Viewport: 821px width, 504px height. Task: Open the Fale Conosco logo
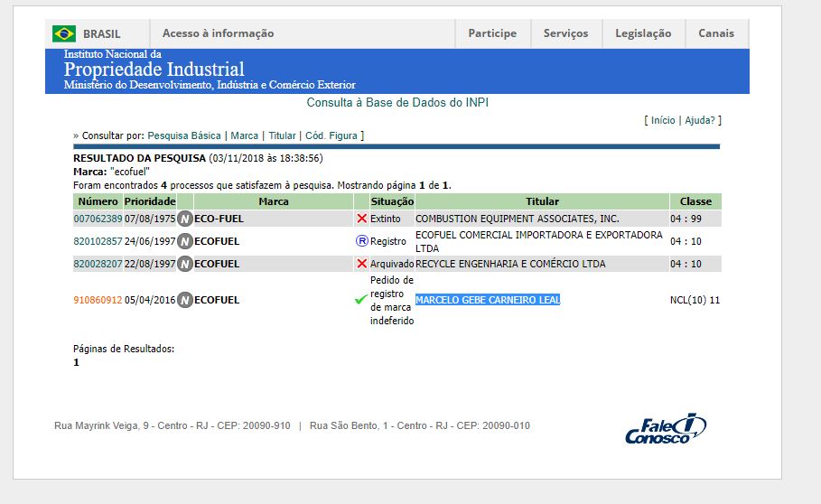point(666,429)
